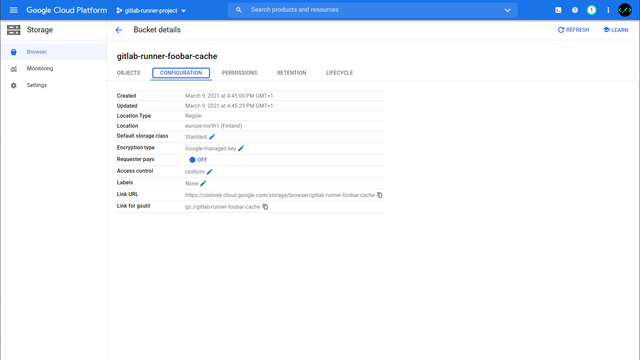Open the LIFECYCLE tab
This screenshot has height=360, width=640.
tap(339, 73)
